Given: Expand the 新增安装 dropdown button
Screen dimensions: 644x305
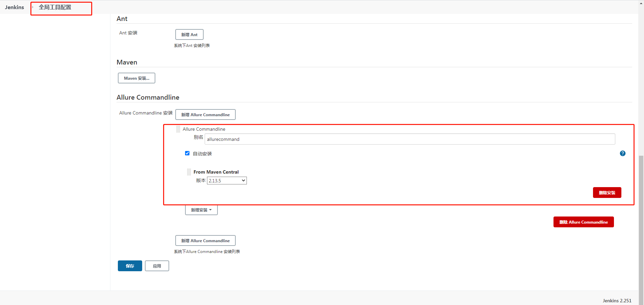Looking at the screenshot, I should [201, 210].
